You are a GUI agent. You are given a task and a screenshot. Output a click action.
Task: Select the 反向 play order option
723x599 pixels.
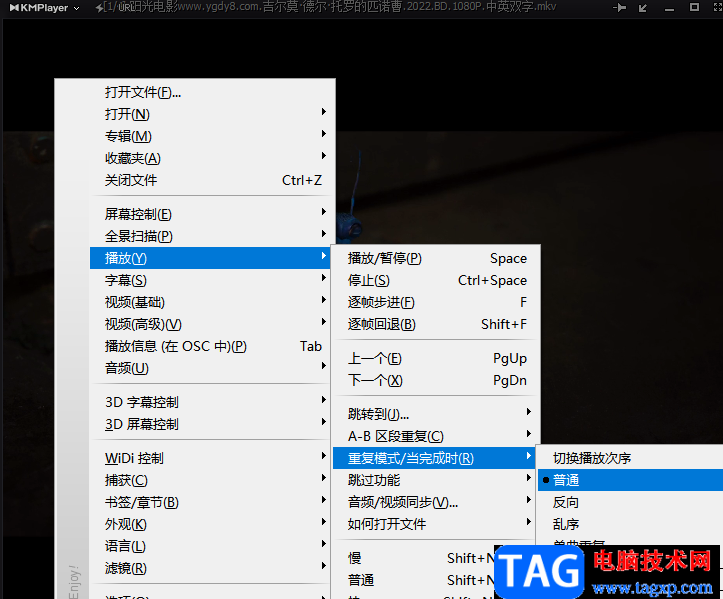[x=630, y=502]
